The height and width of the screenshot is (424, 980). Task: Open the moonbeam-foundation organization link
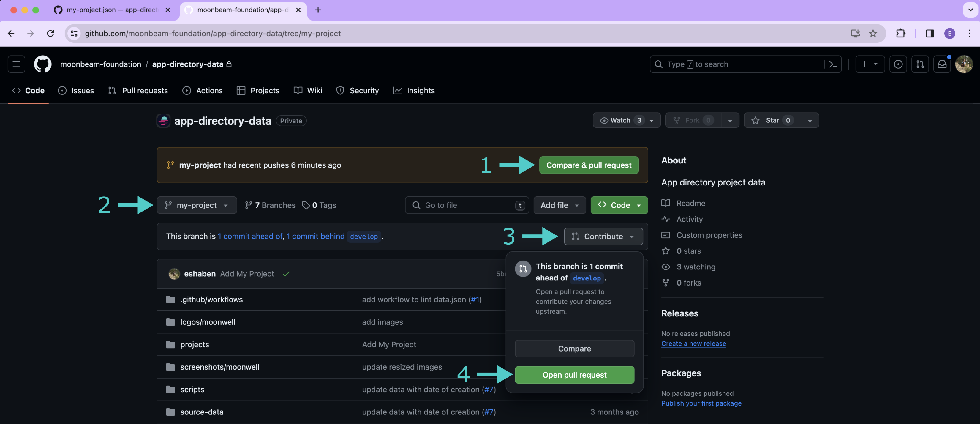pyautogui.click(x=100, y=64)
